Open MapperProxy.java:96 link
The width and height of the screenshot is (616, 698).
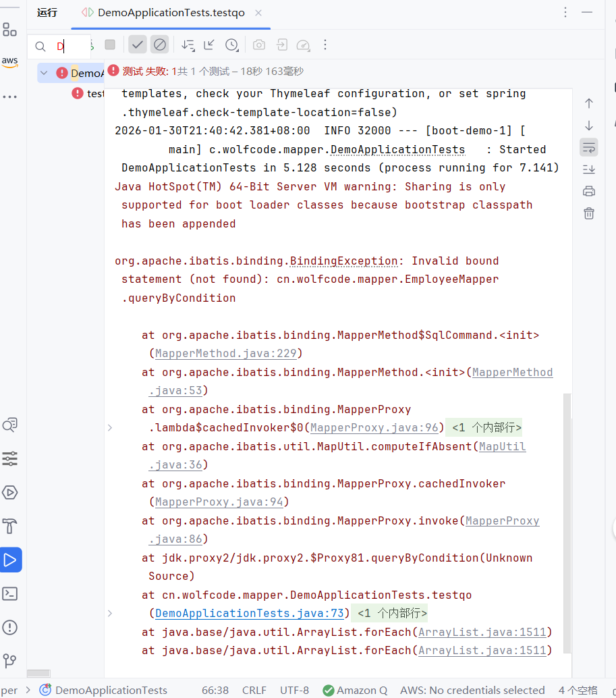coord(374,428)
